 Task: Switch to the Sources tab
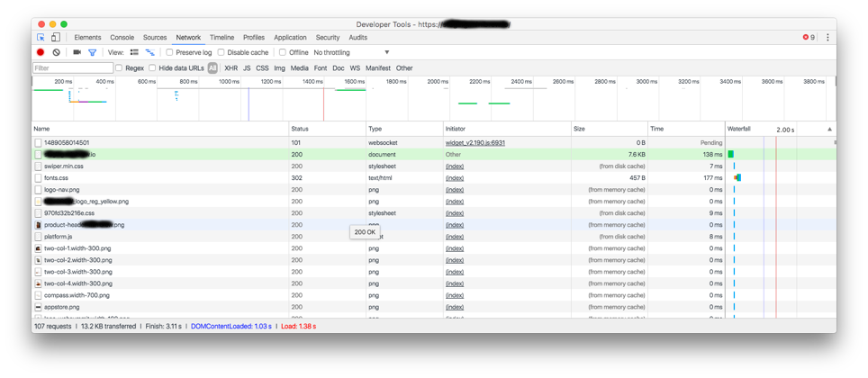pos(155,38)
